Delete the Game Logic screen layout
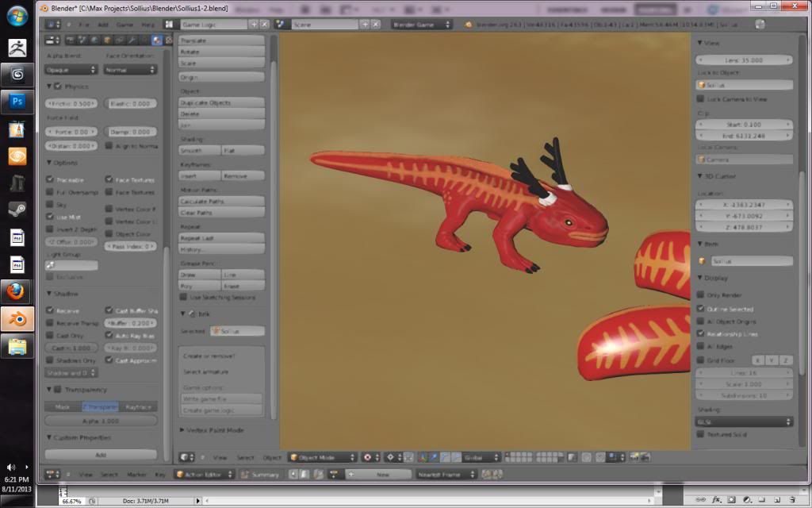Image resolution: width=812 pixels, height=508 pixels. pos(265,25)
